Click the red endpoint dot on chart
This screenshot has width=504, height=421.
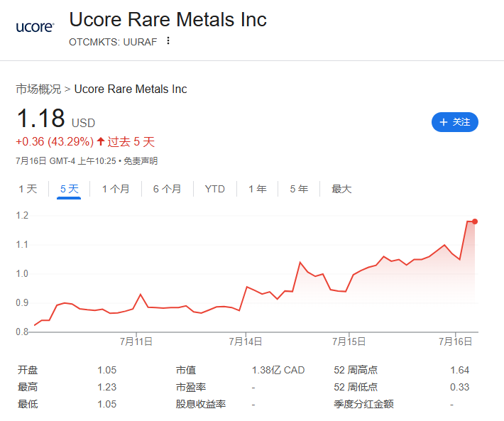(475, 222)
